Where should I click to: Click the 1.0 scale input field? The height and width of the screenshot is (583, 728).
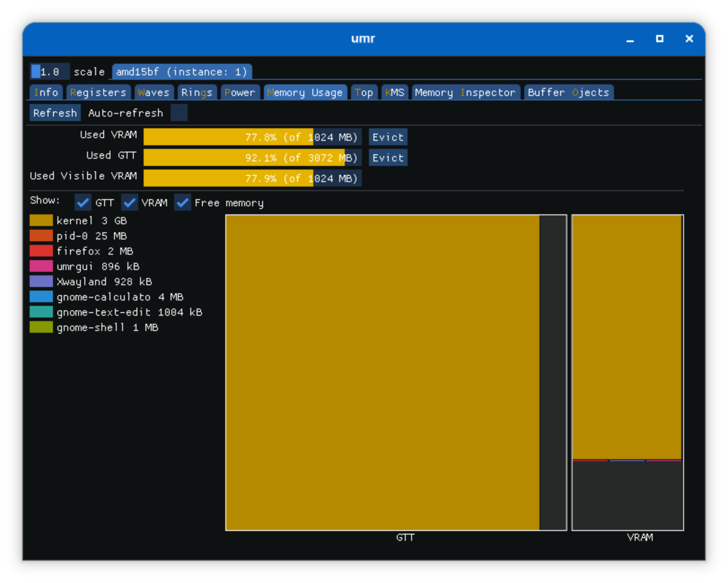49,71
